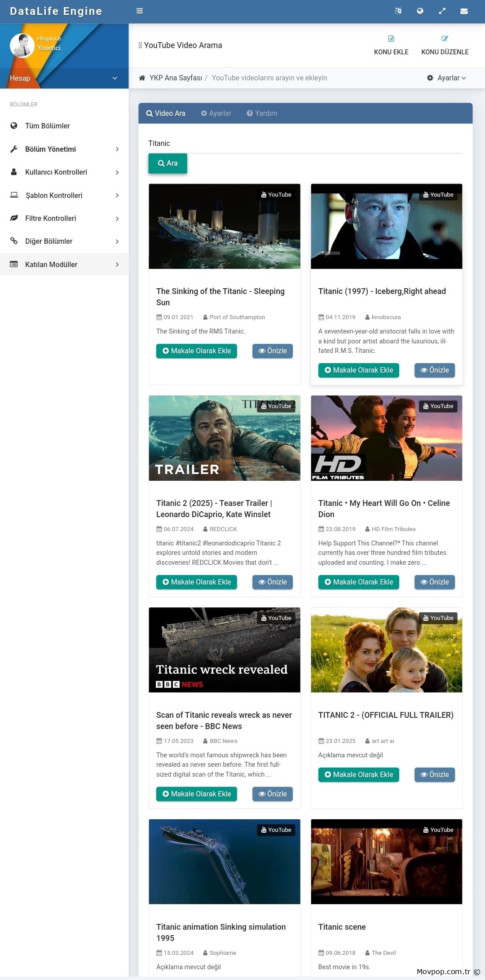This screenshot has height=980, width=485.
Task: Add Sleeping Sun video with Makale Olarak Ekle
Action: (x=196, y=351)
